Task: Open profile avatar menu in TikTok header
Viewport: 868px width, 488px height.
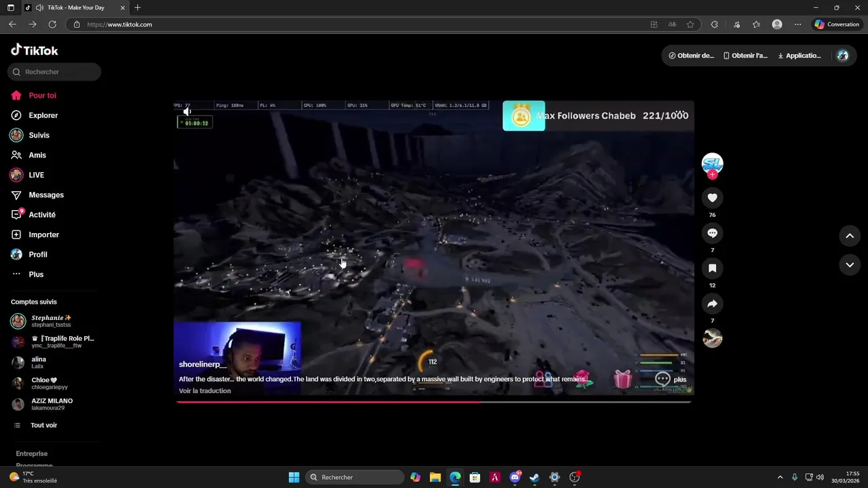Action: (x=843, y=56)
